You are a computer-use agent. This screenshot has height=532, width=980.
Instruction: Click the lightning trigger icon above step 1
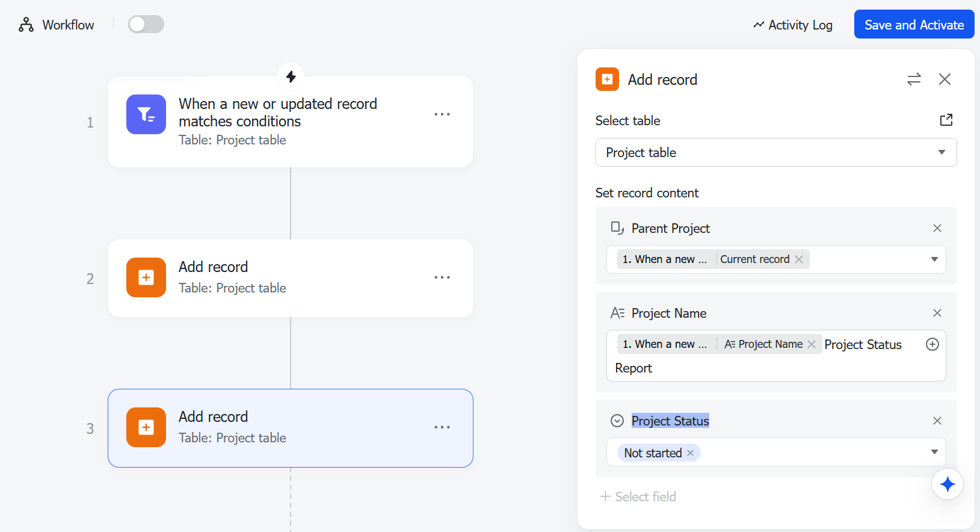pyautogui.click(x=291, y=76)
